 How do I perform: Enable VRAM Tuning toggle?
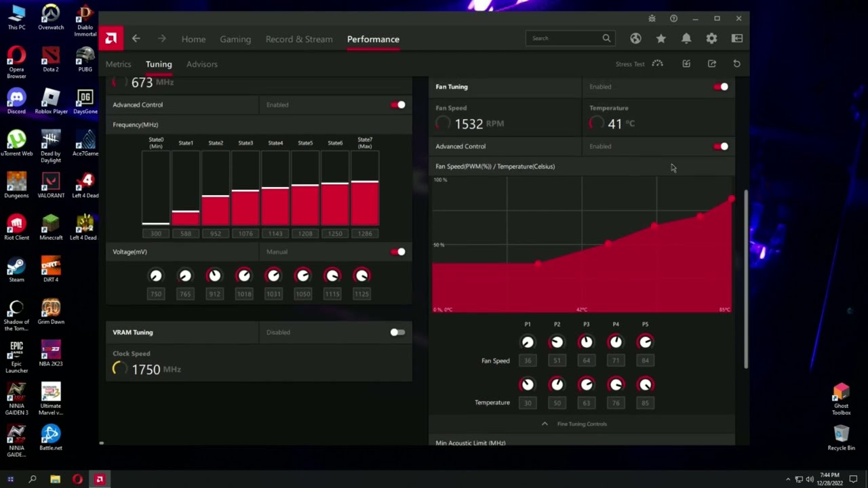click(x=398, y=332)
